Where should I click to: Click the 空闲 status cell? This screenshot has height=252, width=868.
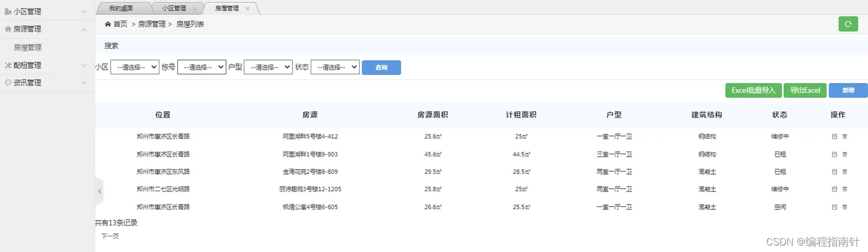click(780, 207)
